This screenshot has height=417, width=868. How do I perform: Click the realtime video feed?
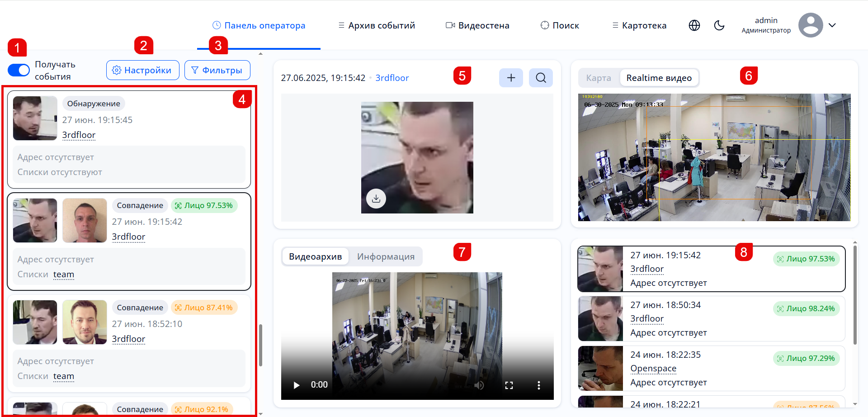point(714,157)
